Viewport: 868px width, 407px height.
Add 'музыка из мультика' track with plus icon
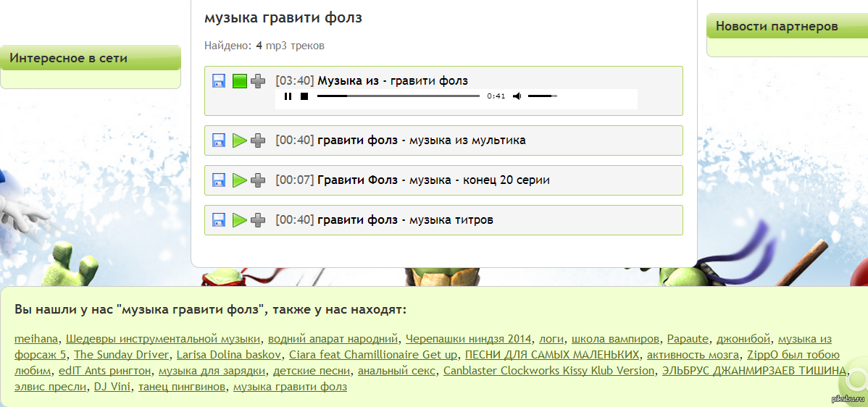point(258,140)
